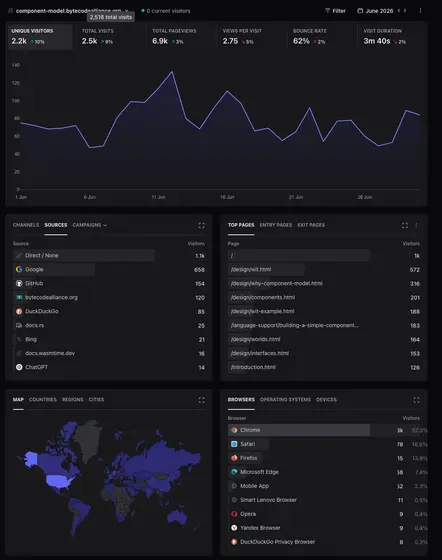Switch to the Regions tab
Viewport: 442px width, 560px height.
point(72,399)
